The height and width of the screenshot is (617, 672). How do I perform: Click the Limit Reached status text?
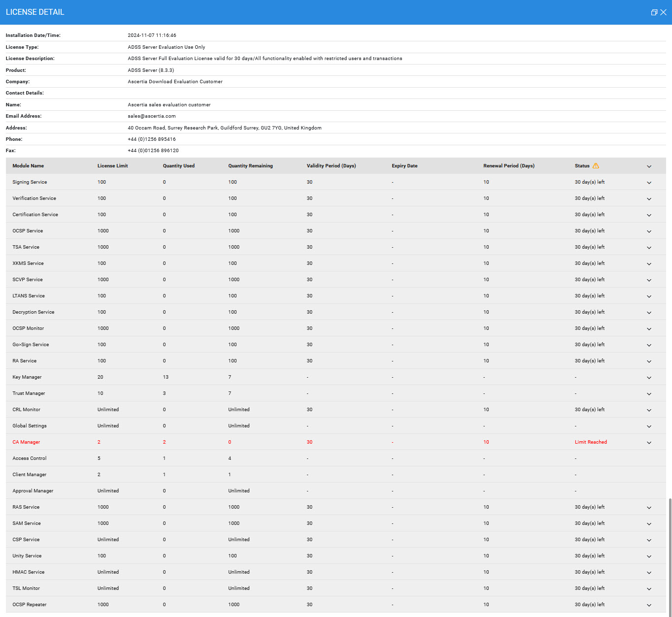(x=590, y=442)
